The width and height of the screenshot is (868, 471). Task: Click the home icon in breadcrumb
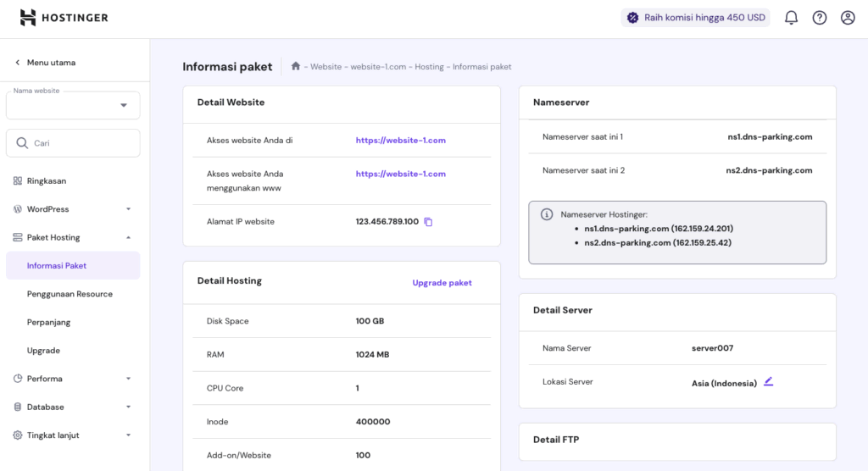tap(296, 66)
